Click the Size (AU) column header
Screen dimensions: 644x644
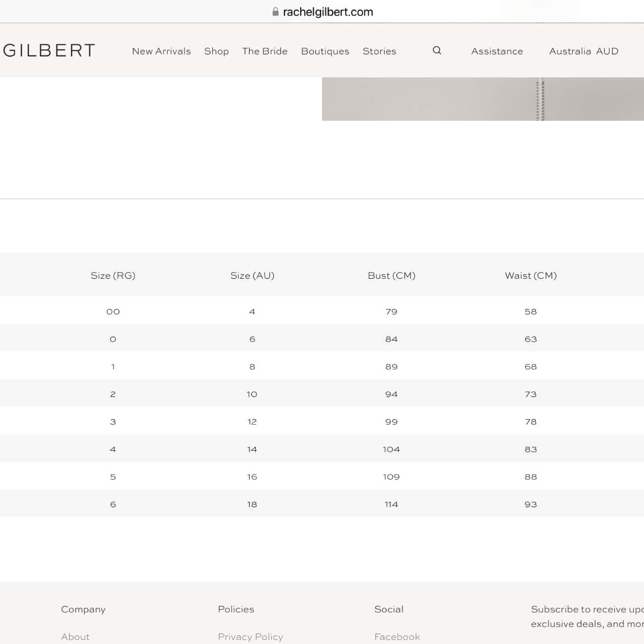pyautogui.click(x=252, y=275)
